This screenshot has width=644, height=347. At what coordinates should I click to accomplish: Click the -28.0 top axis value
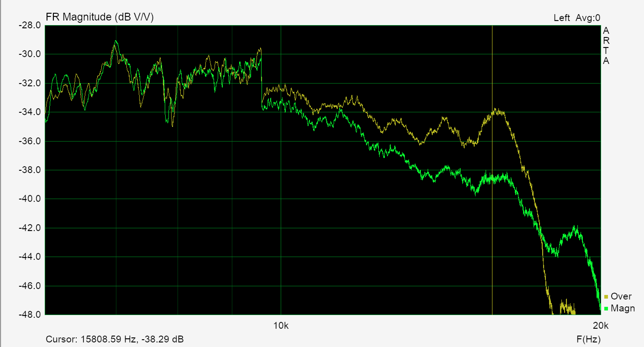[29, 25]
